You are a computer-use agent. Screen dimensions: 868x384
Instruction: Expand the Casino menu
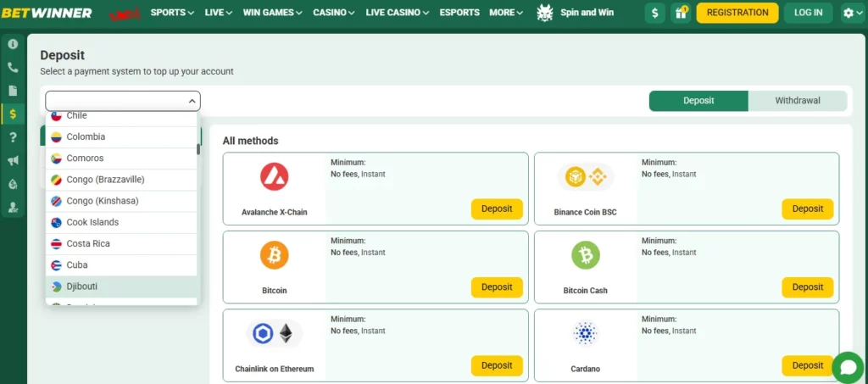[334, 12]
